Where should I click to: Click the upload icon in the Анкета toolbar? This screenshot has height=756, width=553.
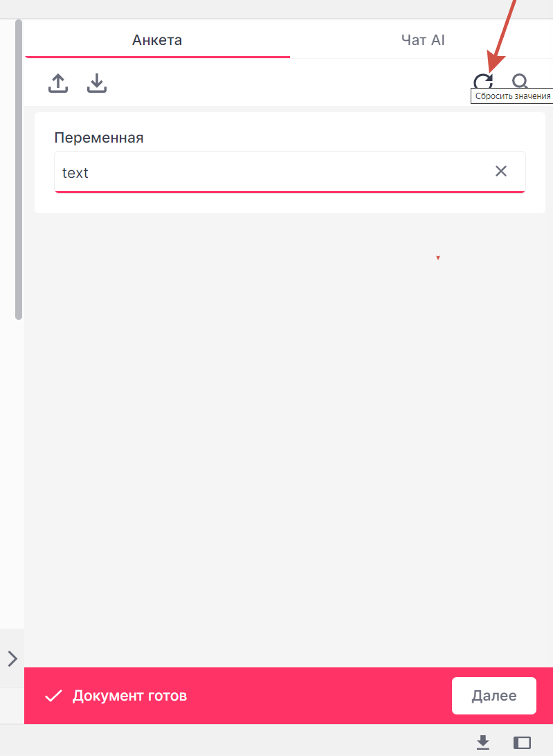58,83
